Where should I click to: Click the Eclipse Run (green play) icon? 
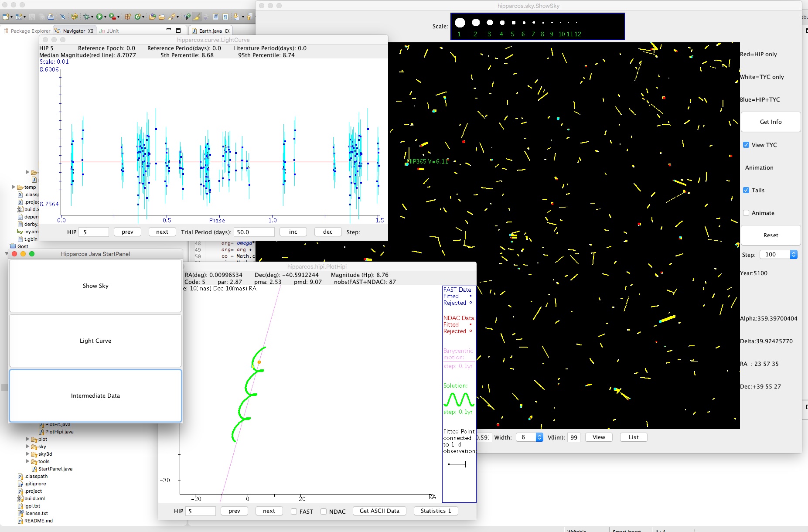click(99, 17)
